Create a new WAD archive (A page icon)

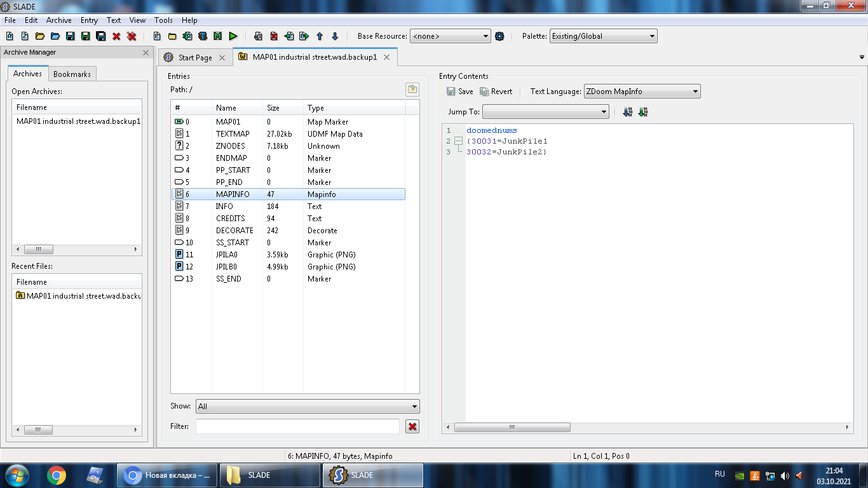(10, 36)
